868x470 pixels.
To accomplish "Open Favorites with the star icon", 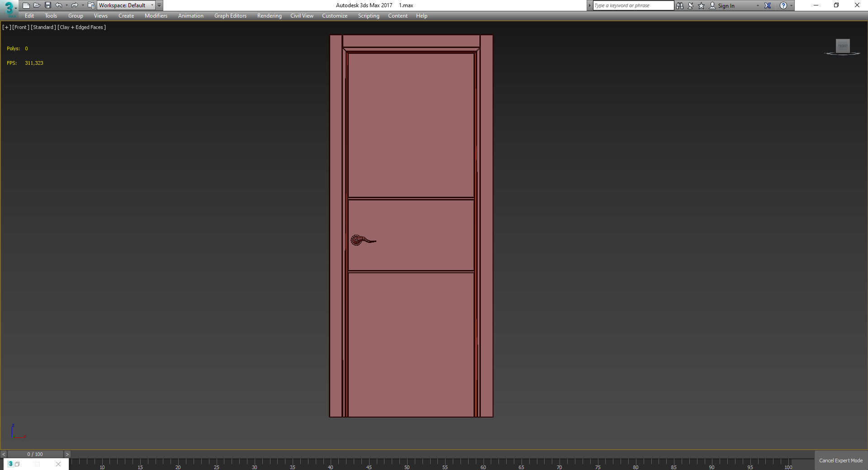I will 702,5.
